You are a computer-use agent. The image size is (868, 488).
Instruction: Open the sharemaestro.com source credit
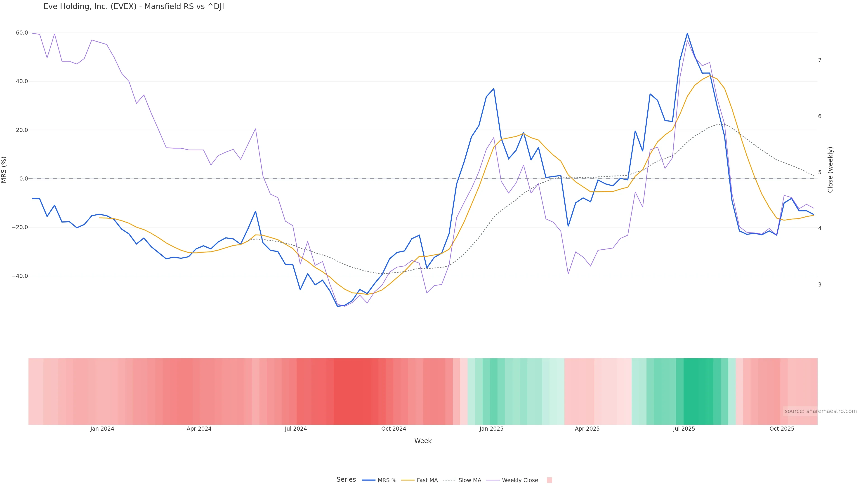point(821,411)
